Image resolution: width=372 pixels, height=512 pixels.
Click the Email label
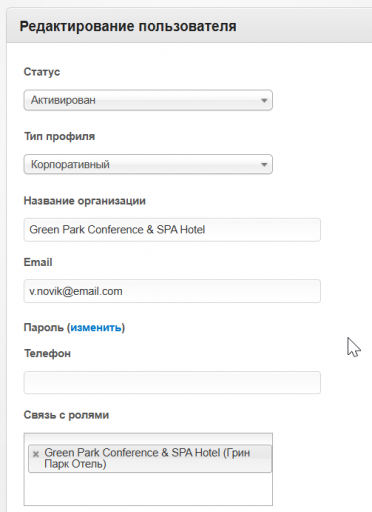(x=38, y=262)
